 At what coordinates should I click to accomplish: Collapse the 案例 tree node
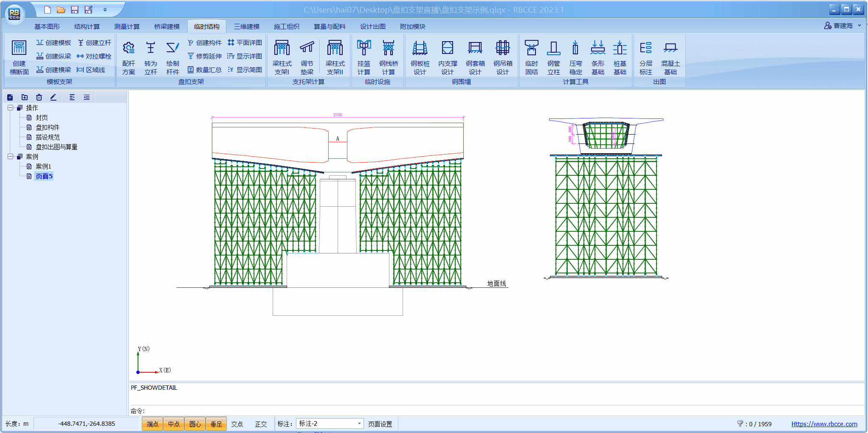click(x=10, y=157)
